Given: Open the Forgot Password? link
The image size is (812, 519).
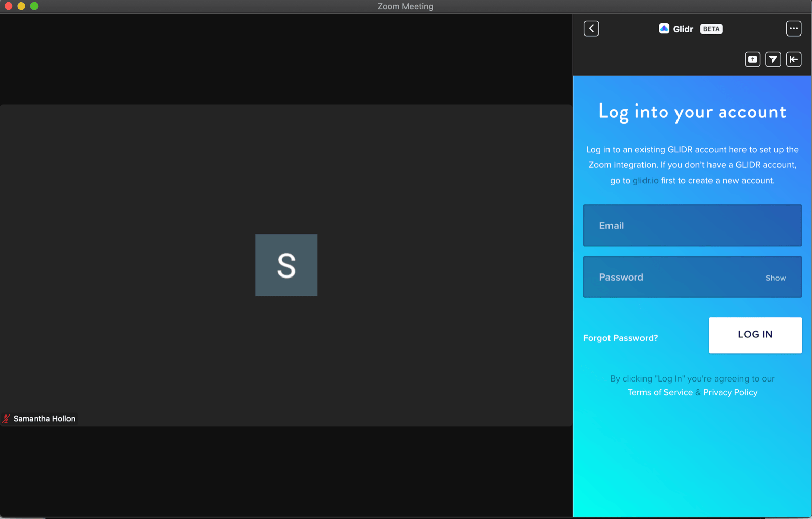Looking at the screenshot, I should pos(620,338).
